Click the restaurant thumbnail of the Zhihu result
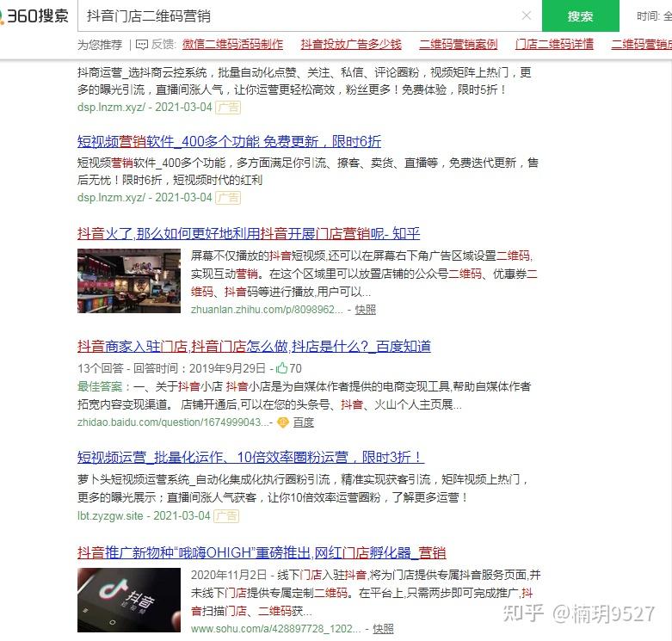 tap(129, 280)
